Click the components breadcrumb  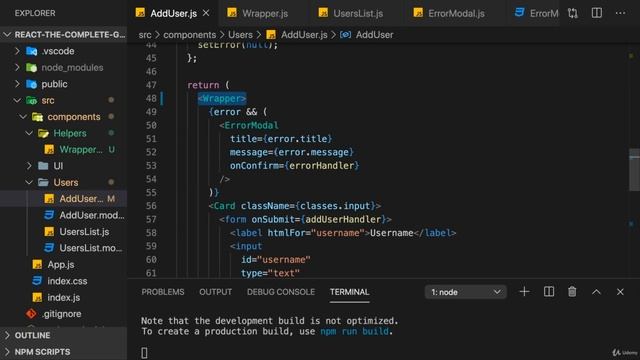pos(189,35)
